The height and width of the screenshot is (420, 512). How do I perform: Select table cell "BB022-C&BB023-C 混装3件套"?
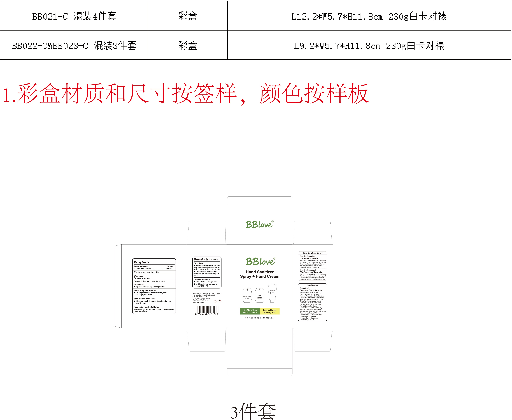click(74, 45)
